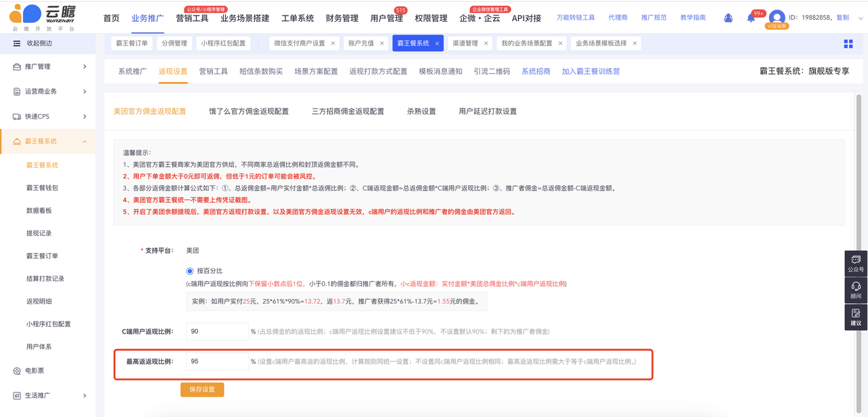The image size is (868, 417).
Task: Open 数据看板 in sidebar
Action: [39, 211]
